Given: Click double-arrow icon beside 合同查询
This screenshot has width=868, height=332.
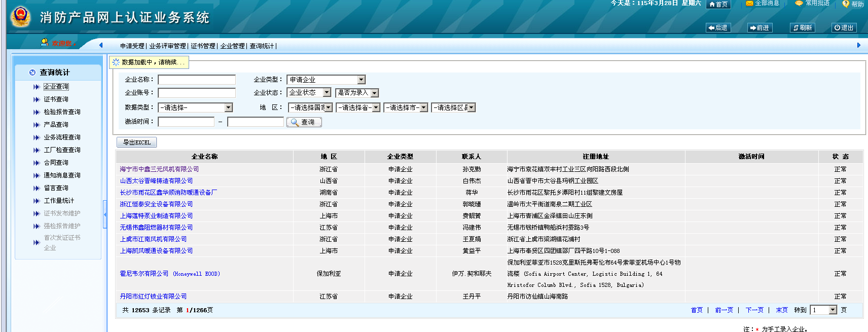Looking at the screenshot, I should pos(36,163).
